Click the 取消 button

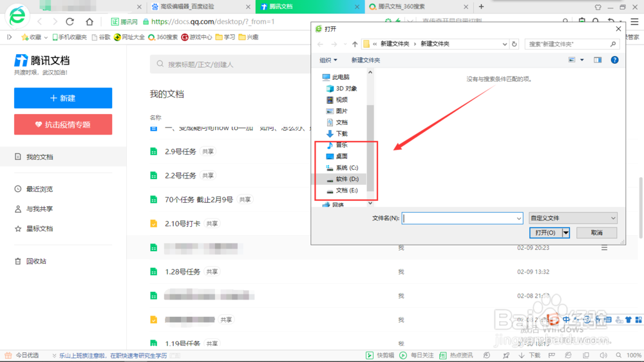click(x=596, y=233)
